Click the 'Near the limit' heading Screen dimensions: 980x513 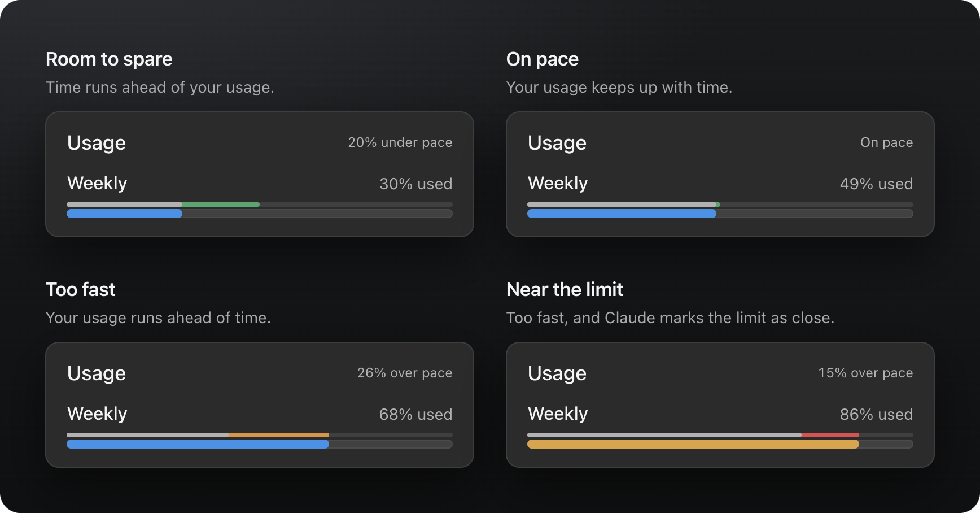coord(565,290)
